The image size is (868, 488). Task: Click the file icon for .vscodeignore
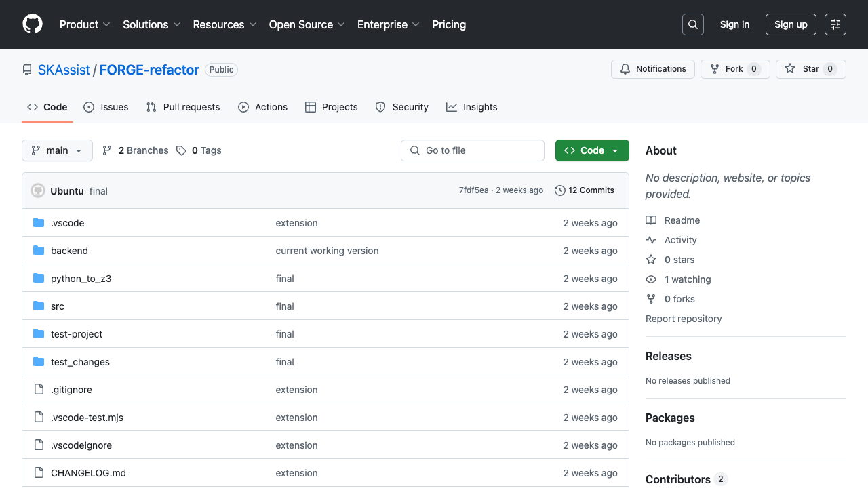tap(39, 445)
